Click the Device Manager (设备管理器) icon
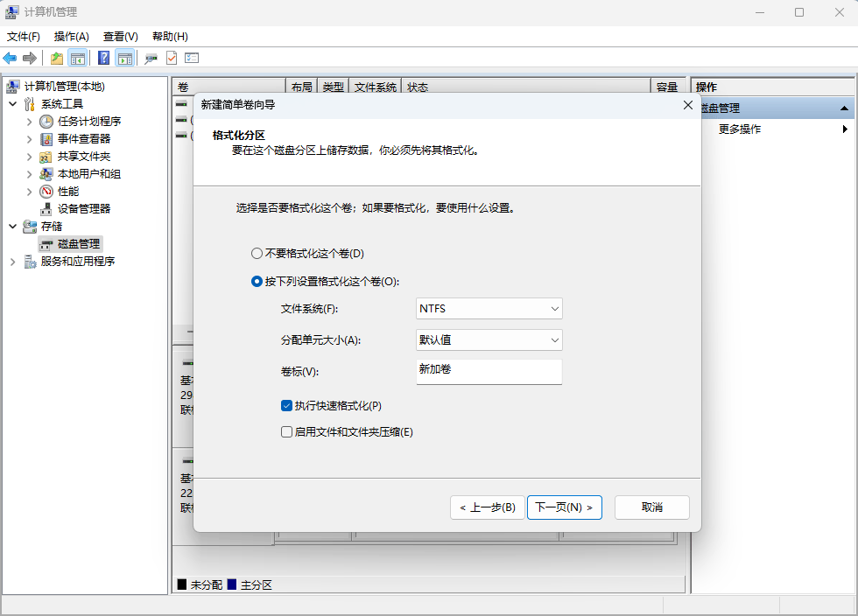The height and width of the screenshot is (616, 858). point(46,208)
